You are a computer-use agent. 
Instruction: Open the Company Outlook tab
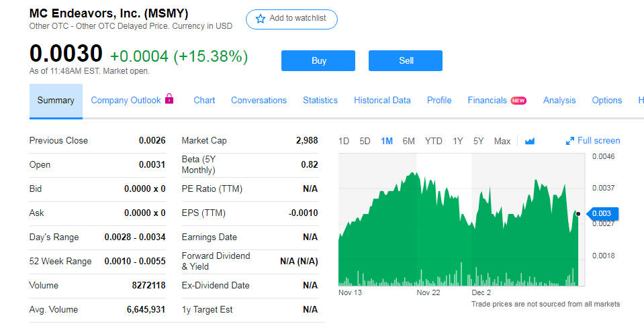click(126, 101)
